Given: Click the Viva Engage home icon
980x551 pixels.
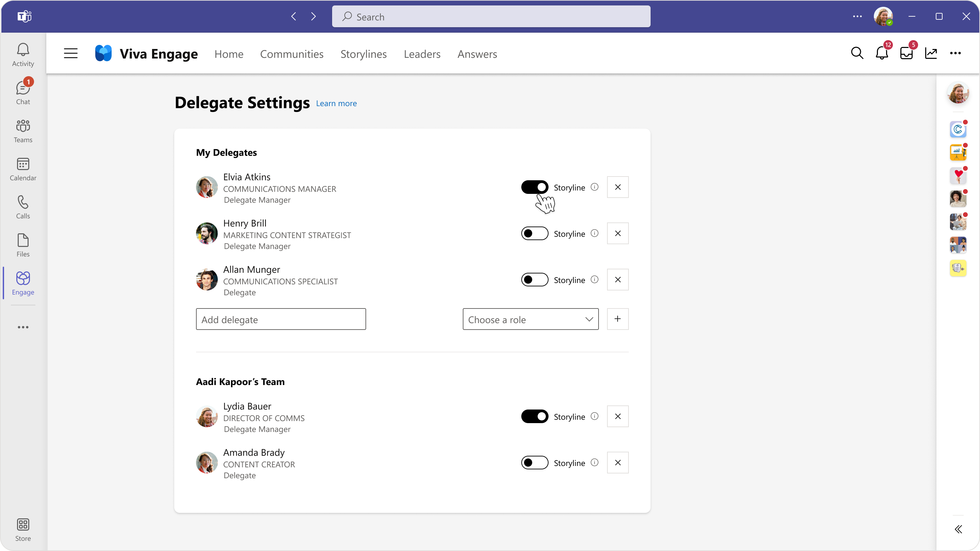Looking at the screenshot, I should pyautogui.click(x=104, y=53).
